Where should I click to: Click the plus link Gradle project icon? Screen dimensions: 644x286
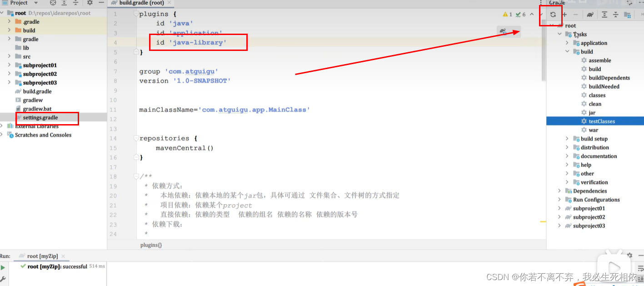click(x=565, y=15)
